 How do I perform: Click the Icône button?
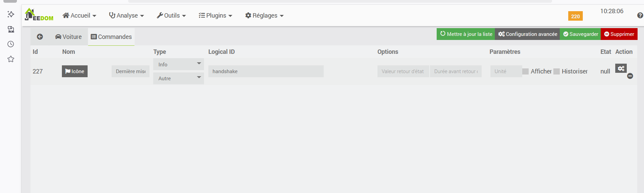[75, 71]
